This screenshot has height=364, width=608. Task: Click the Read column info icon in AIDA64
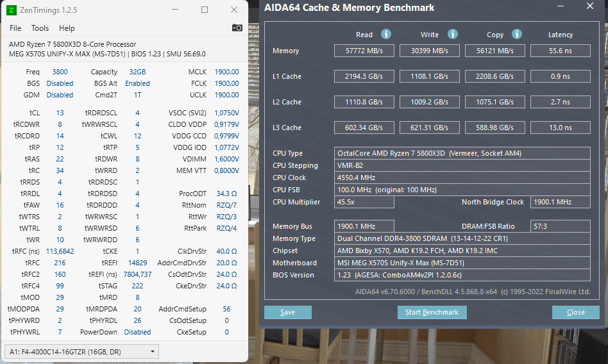click(x=386, y=34)
